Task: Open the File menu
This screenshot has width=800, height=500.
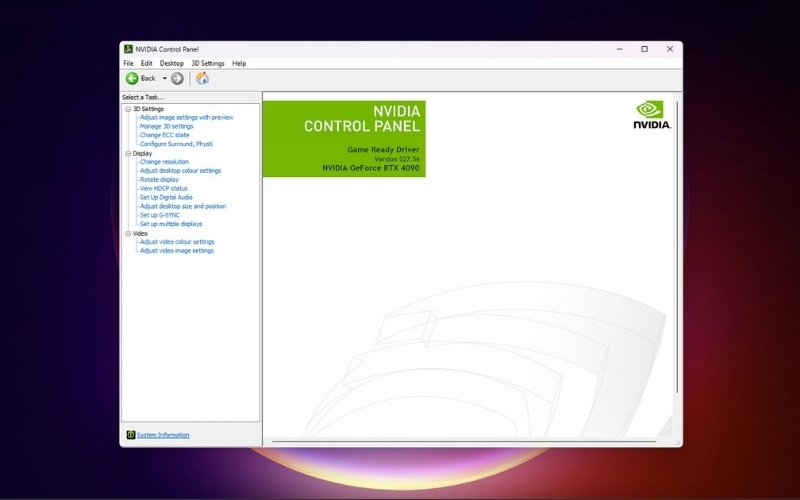Action: (x=129, y=63)
